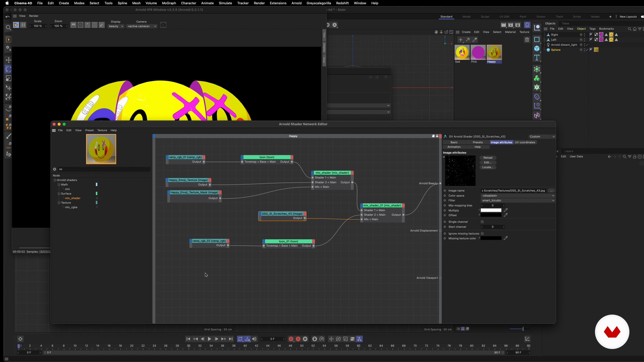Click the Offset black color swatch
The height and width of the screenshot is (362, 644).
(x=491, y=215)
